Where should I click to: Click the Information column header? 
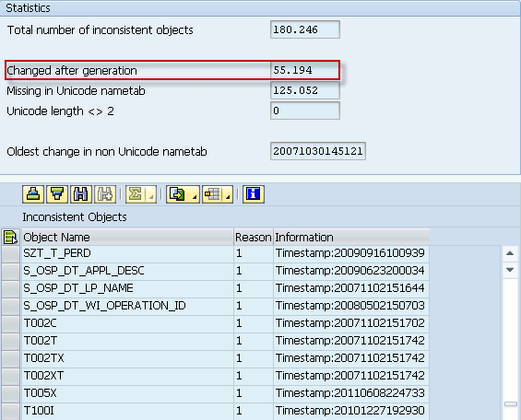point(351,238)
